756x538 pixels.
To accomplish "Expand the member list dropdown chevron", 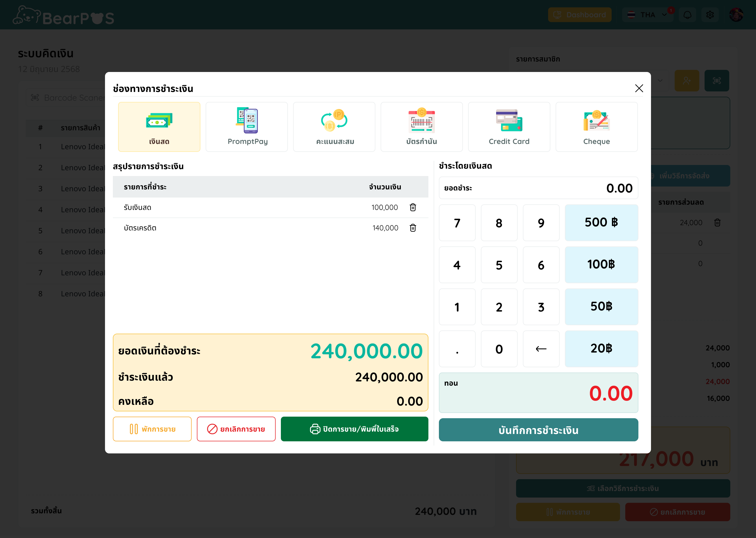I will point(660,80).
